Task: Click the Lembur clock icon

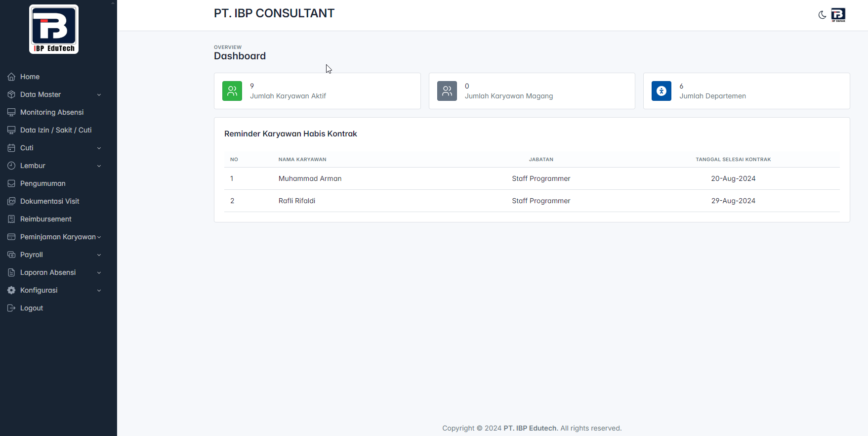Action: 11,166
